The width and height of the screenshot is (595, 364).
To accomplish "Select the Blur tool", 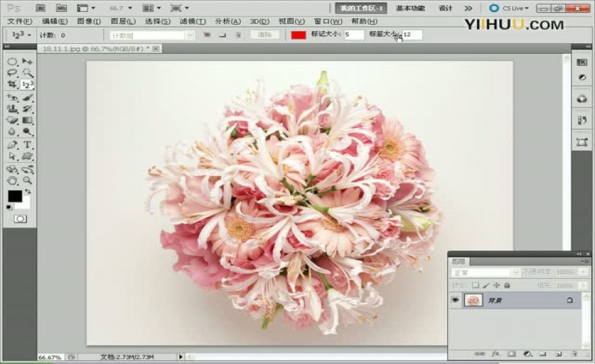I will pyautogui.click(x=13, y=132).
